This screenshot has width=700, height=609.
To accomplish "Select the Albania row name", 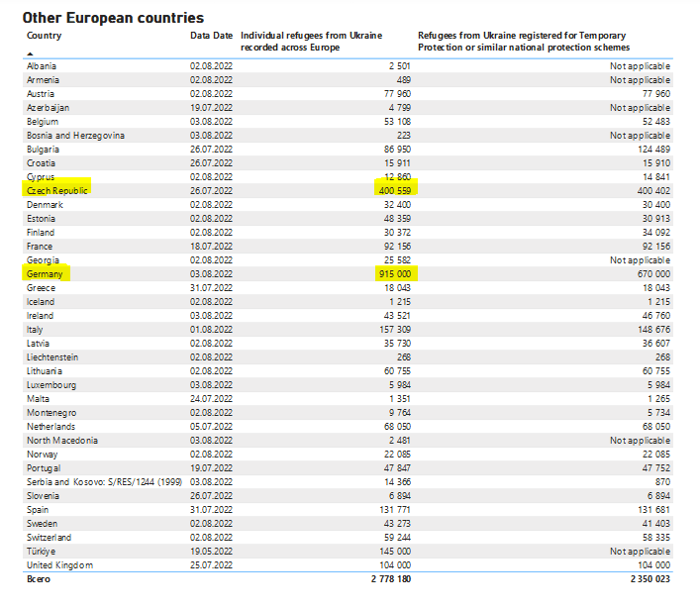I will tap(43, 65).
